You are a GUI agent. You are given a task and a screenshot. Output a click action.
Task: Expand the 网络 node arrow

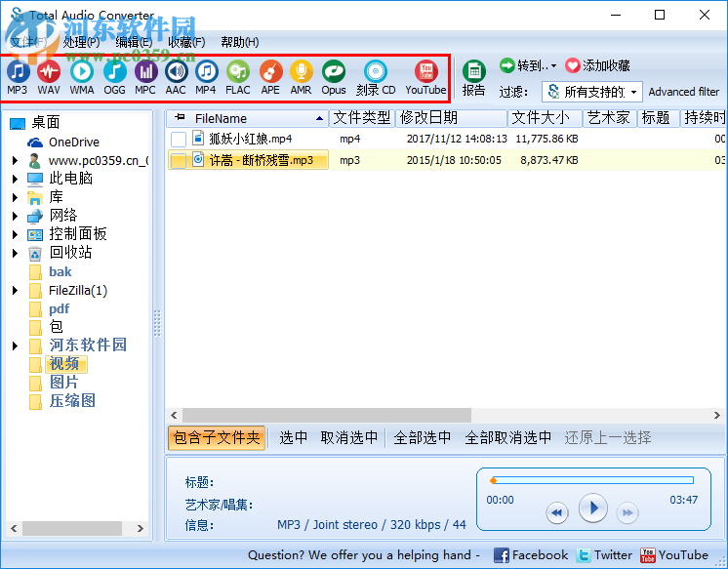click(x=15, y=216)
